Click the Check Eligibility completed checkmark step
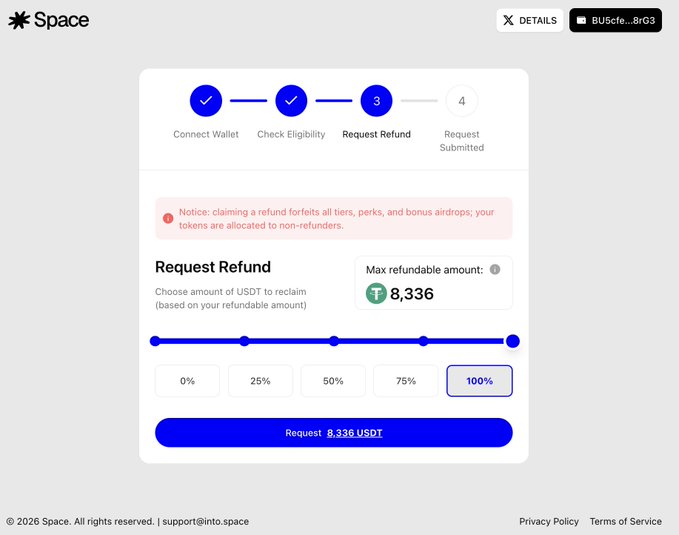Screen dimensions: 679x535 (291, 100)
